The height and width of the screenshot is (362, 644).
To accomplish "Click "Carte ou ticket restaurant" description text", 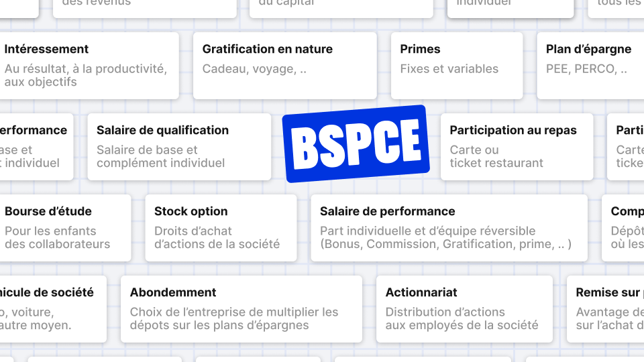I will click(x=496, y=156).
